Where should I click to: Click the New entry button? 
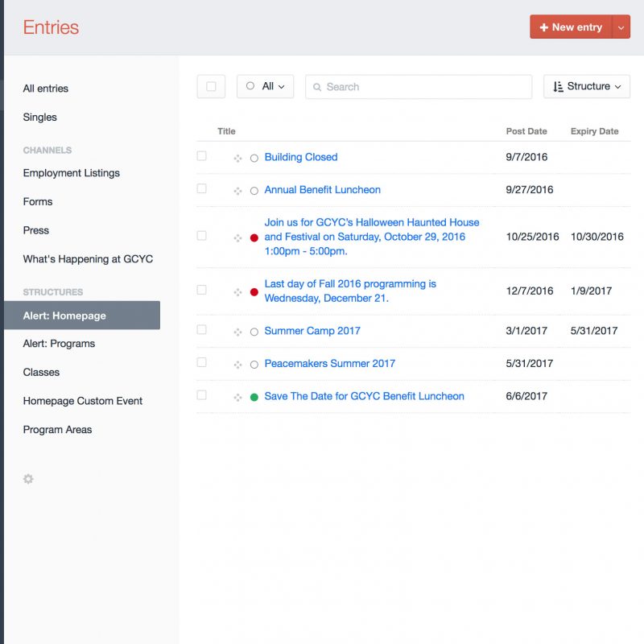coord(571,27)
